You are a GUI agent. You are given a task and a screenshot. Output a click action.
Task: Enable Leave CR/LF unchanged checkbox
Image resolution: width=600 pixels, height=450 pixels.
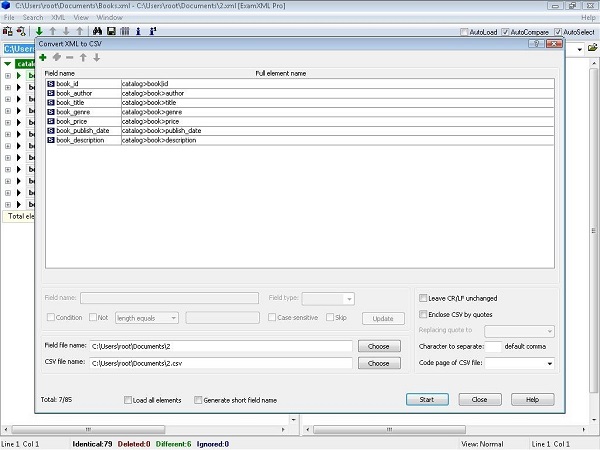[423, 298]
